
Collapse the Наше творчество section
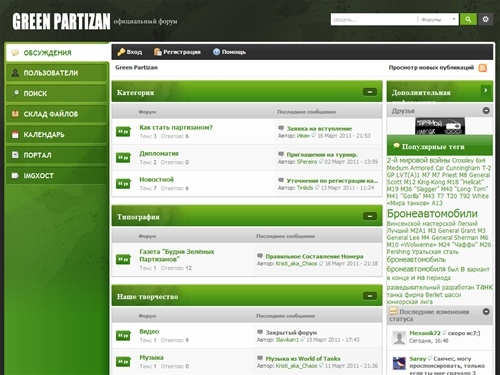pos(370,296)
